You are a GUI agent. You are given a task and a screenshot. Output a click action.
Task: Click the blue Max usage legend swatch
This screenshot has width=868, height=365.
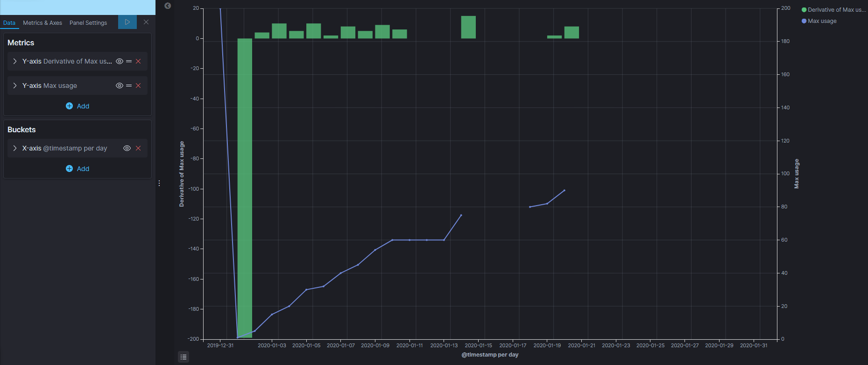(804, 21)
